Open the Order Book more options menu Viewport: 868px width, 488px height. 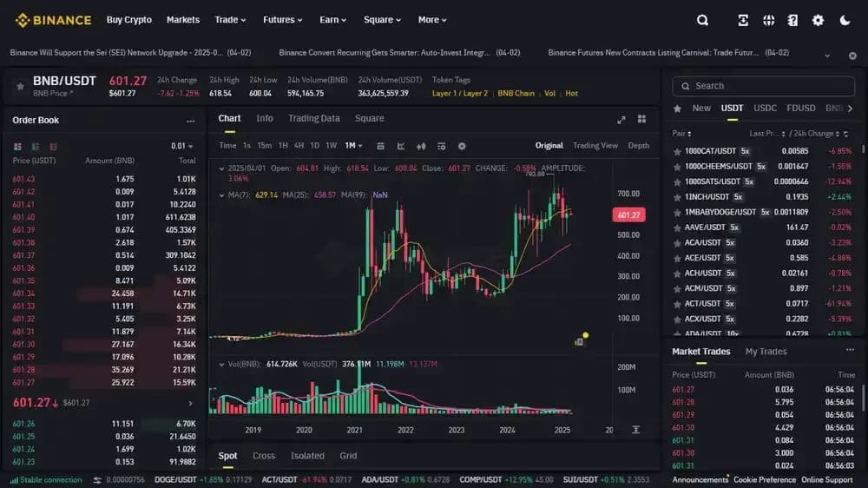pyautogui.click(x=190, y=121)
